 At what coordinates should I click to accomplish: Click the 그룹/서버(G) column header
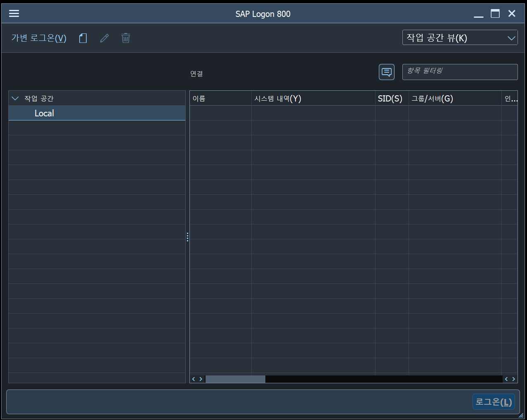pyautogui.click(x=455, y=98)
